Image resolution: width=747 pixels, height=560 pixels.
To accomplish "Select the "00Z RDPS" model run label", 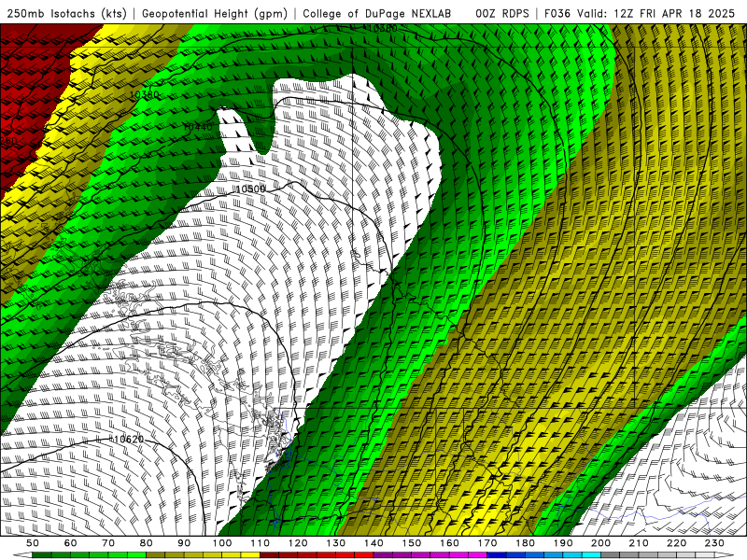I will (x=502, y=13).
